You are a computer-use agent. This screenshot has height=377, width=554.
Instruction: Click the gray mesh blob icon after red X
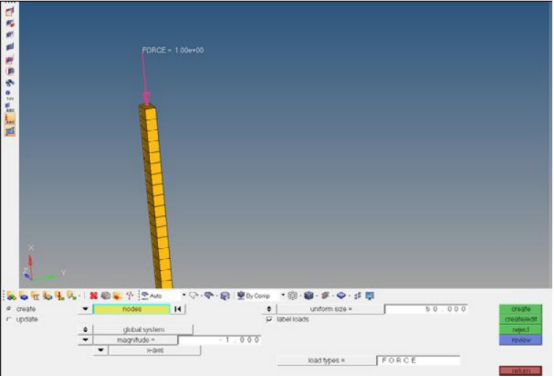[106, 296]
